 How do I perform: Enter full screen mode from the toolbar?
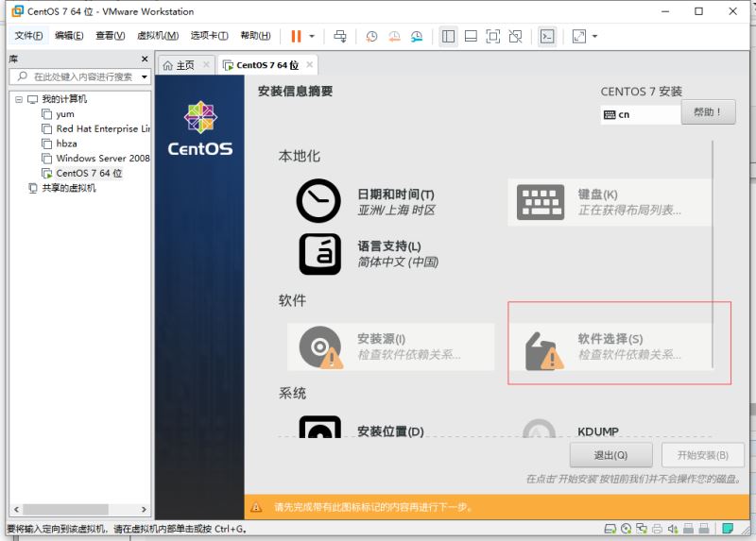click(492, 36)
